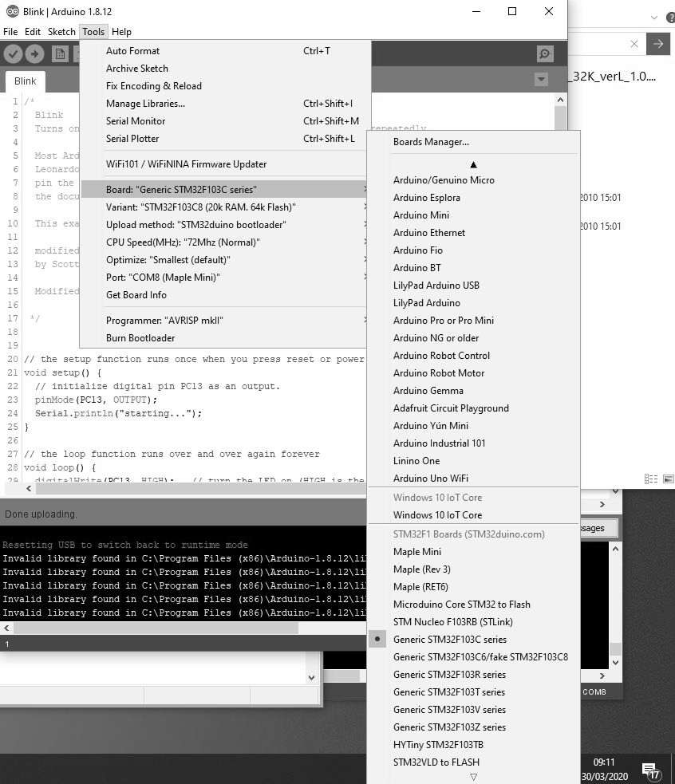Select Adafruit Circuit Playground board
Viewport: 675px width, 784px height.
click(x=473, y=408)
